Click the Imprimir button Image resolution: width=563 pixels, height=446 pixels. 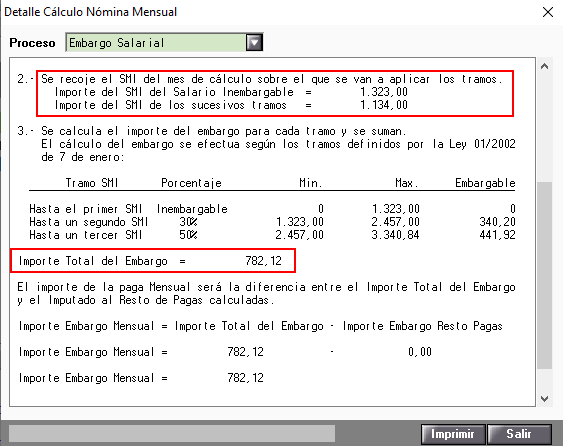click(x=453, y=434)
